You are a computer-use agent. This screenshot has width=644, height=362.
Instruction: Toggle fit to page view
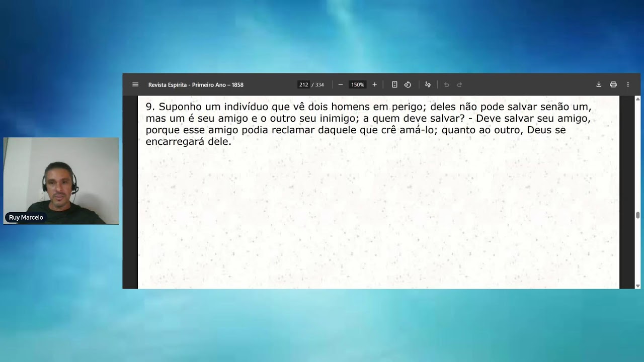coord(394,84)
